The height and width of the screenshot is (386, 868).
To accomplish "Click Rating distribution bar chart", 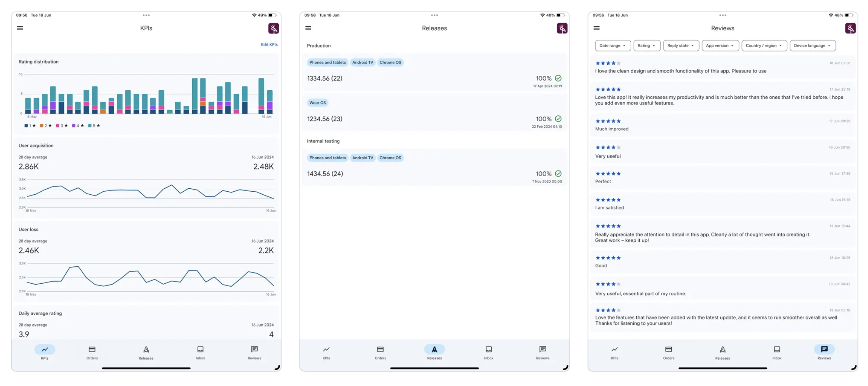I will tap(147, 95).
